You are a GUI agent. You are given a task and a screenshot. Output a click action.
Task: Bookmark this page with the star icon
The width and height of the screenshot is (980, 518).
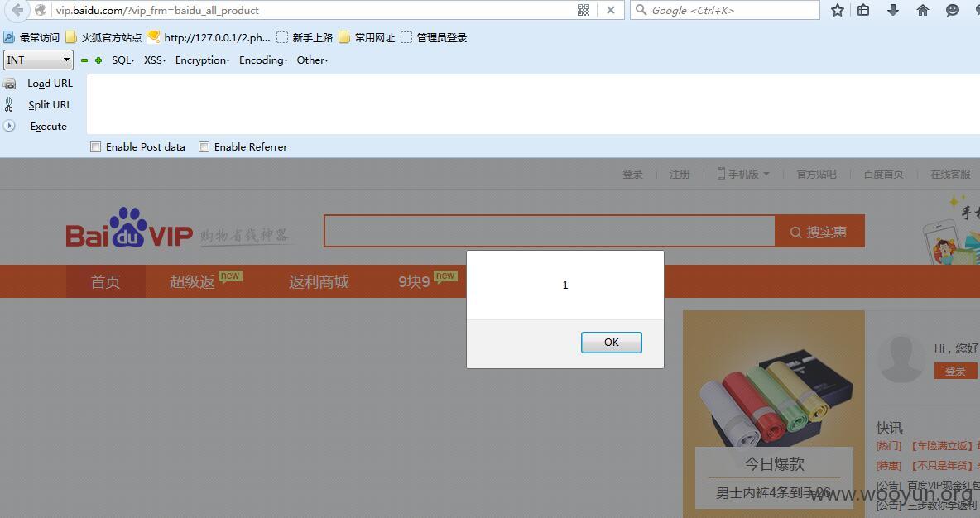(838, 10)
